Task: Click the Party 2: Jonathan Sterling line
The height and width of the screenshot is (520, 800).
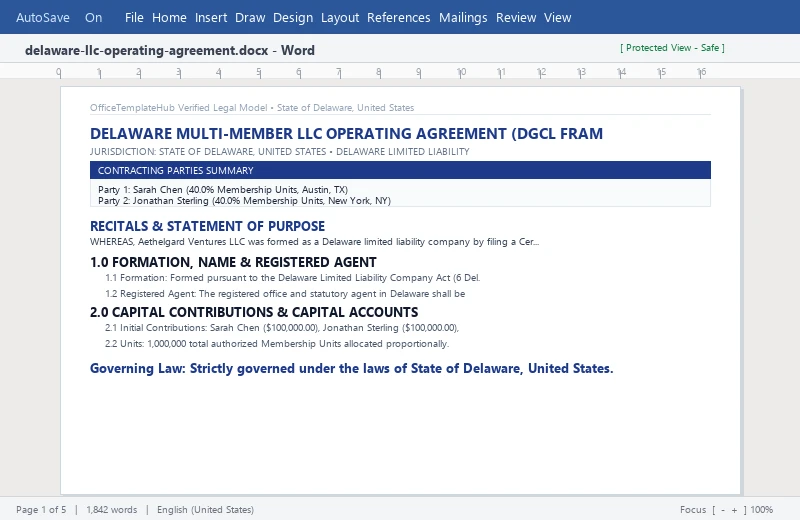Action: [244, 201]
